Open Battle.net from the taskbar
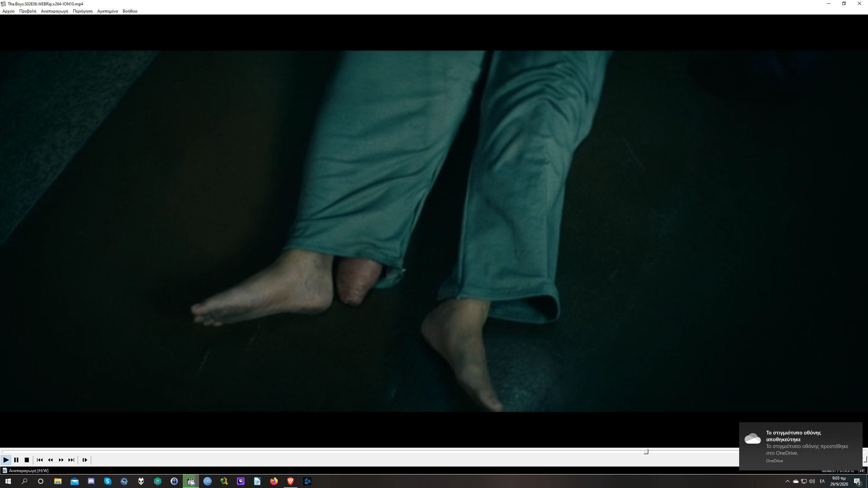This screenshot has height=488, width=868. click(307, 481)
